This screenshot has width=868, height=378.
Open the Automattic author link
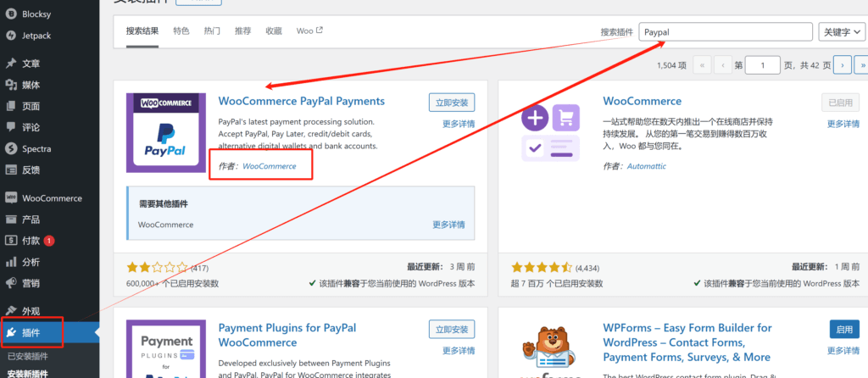[x=647, y=166]
